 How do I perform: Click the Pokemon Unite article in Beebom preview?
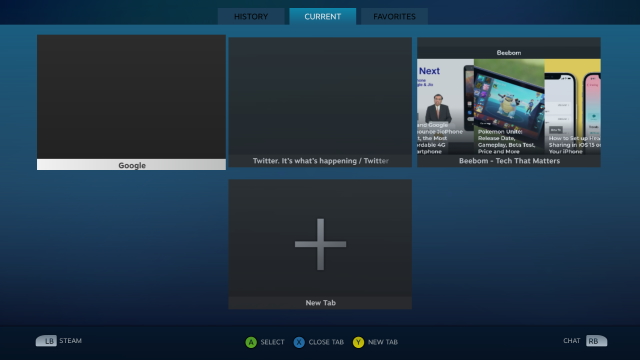tap(509, 107)
